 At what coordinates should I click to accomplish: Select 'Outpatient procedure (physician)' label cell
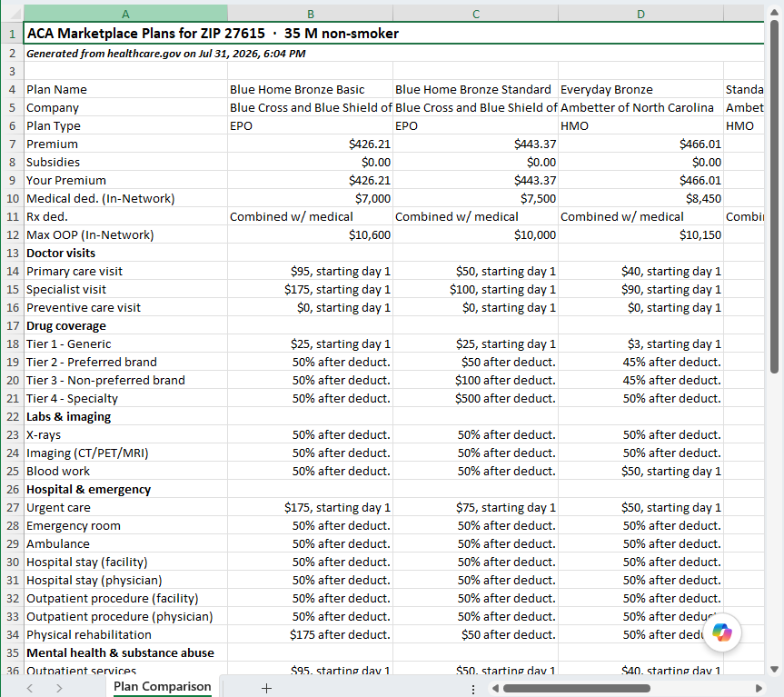125,616
